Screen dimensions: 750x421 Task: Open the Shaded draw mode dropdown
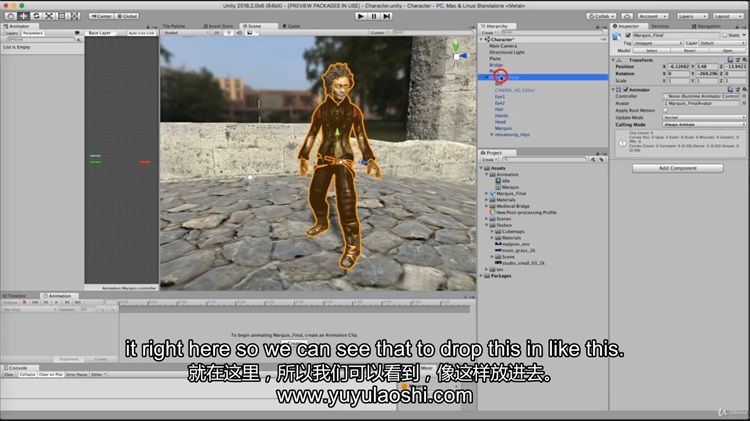pyautogui.click(x=186, y=33)
